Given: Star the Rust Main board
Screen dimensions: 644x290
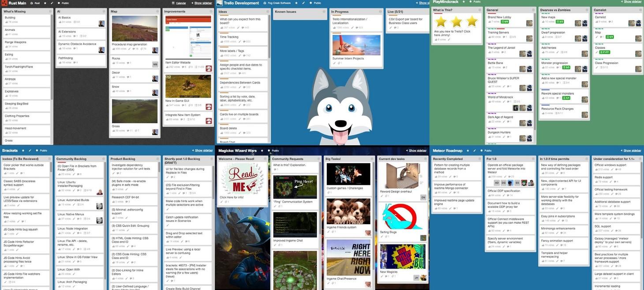Looking at the screenshot, I should 45,3.
